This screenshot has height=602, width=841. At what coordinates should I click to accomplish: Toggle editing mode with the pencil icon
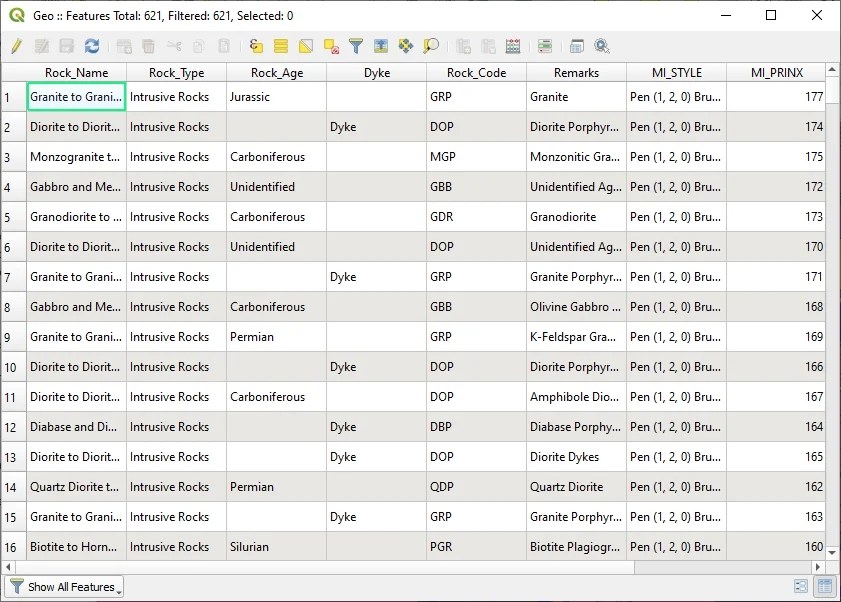point(16,46)
